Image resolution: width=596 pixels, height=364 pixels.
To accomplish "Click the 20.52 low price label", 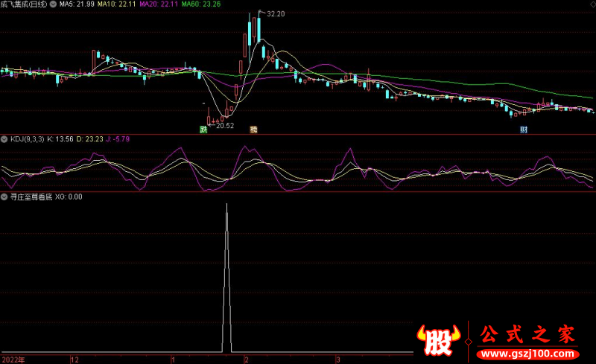I will [x=223, y=126].
